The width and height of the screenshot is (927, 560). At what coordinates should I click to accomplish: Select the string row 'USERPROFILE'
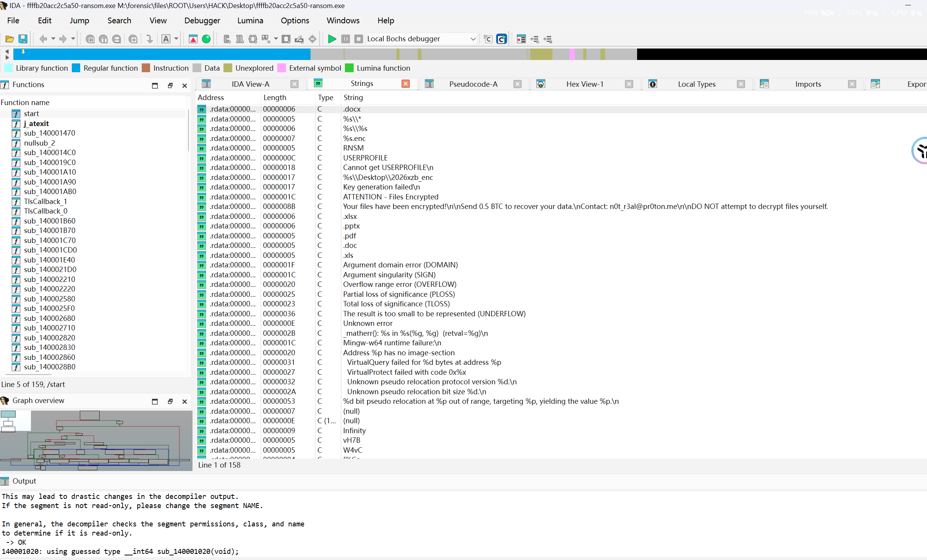pyautogui.click(x=561, y=158)
